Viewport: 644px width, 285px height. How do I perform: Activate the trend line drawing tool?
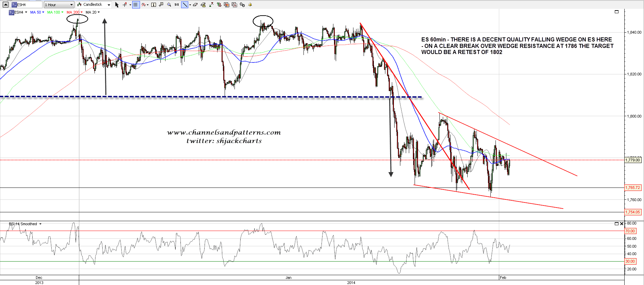click(185, 5)
